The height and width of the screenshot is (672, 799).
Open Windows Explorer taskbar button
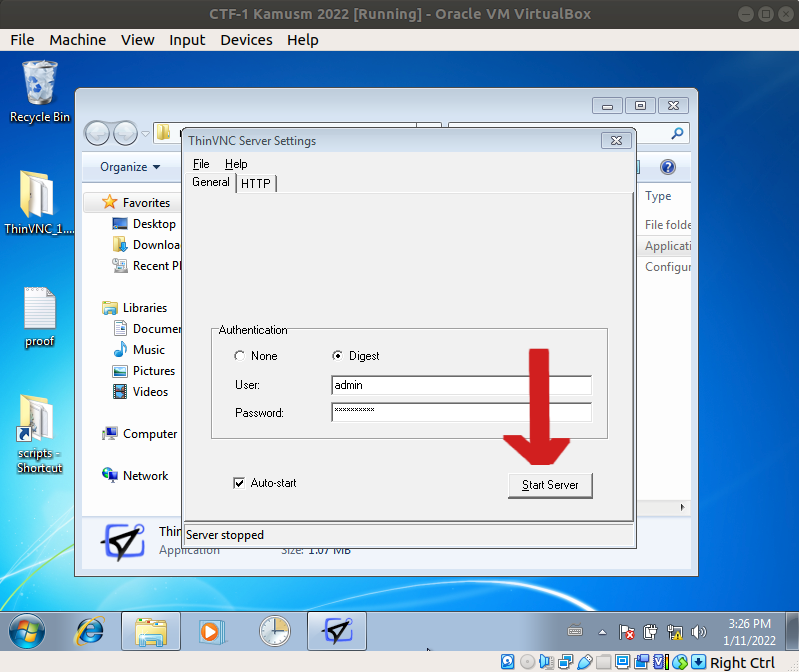(151, 631)
